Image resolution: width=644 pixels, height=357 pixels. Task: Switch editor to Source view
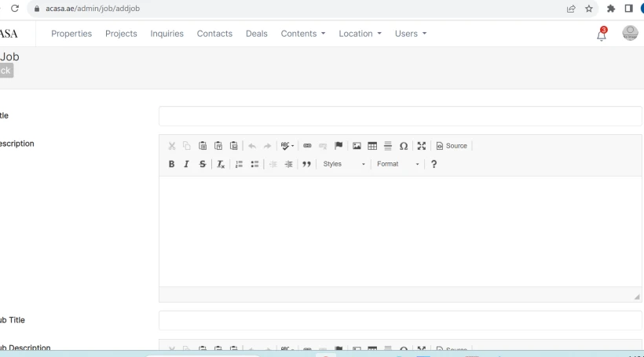click(x=452, y=146)
